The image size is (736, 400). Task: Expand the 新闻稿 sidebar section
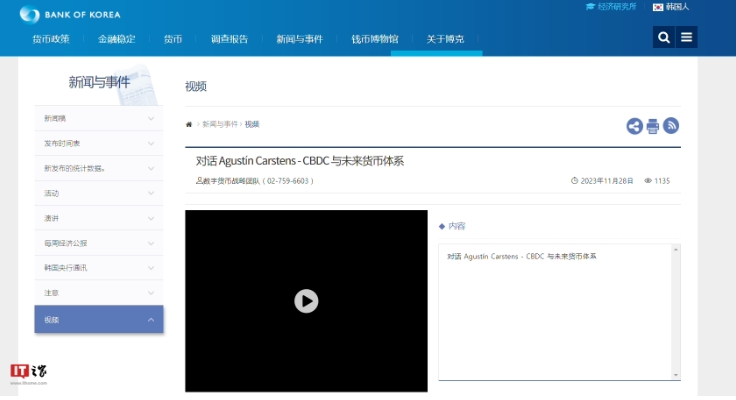click(x=98, y=118)
